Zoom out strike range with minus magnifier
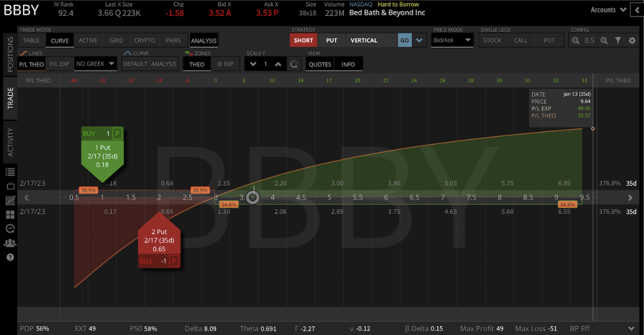This screenshot has height=335, width=644. pos(576,40)
